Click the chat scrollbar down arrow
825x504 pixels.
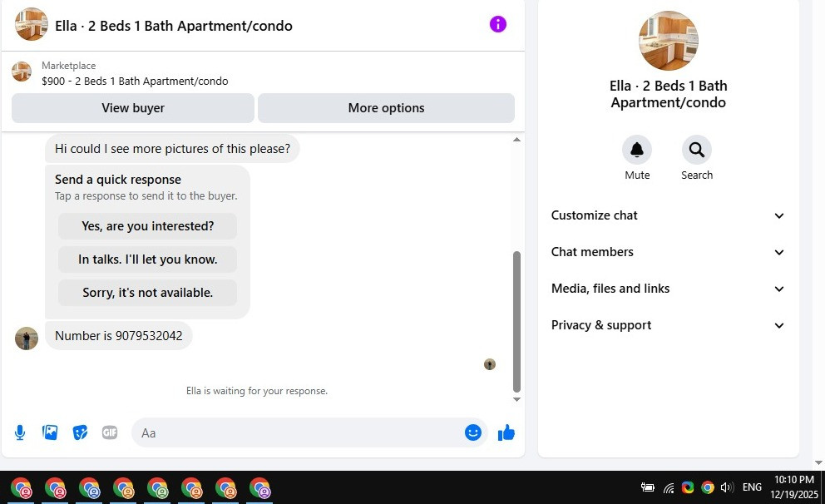[516, 399]
